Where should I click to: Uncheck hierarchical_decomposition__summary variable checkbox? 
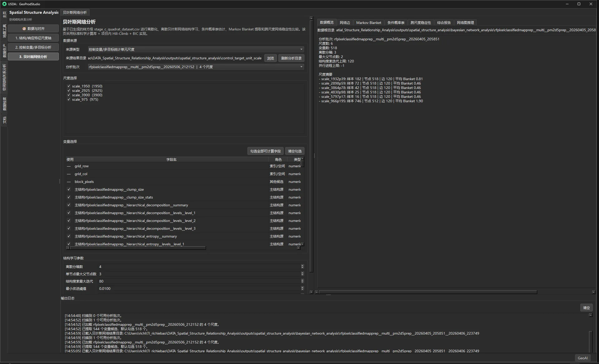click(x=69, y=205)
